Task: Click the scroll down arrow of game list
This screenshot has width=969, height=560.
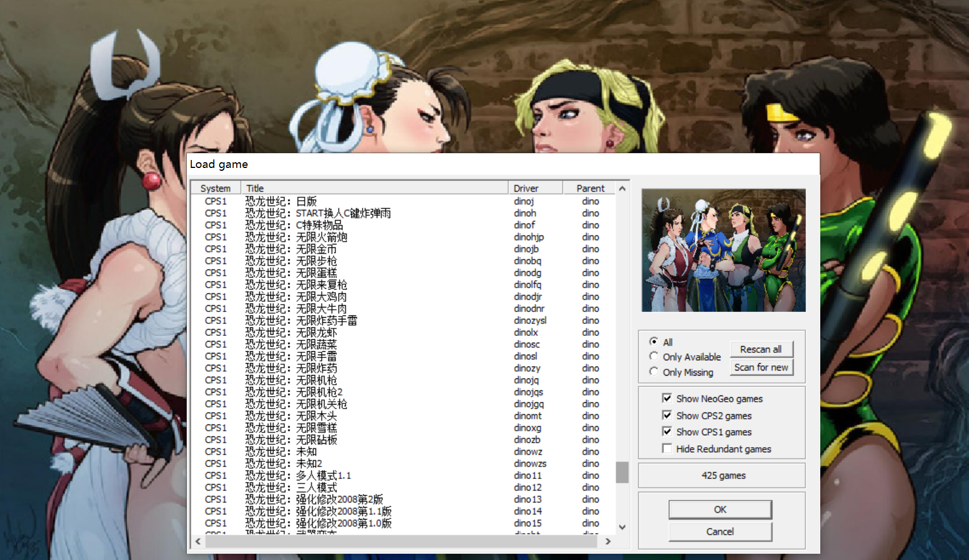Action: (x=622, y=527)
